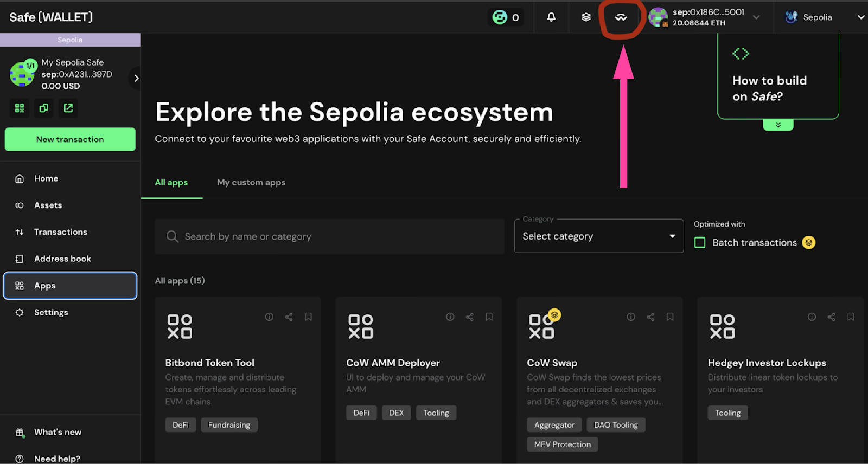
Task: Open the notifications bell
Action: pos(551,17)
